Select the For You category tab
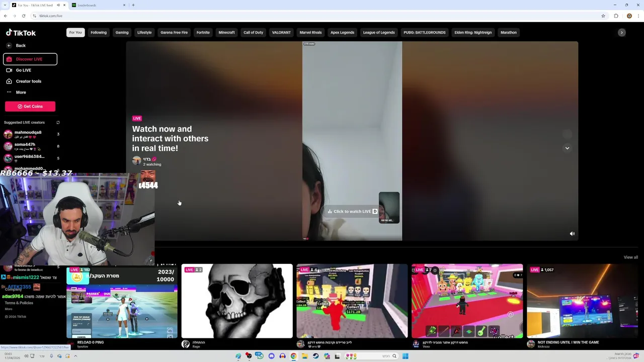The height and width of the screenshot is (362, 644). [x=75, y=33]
